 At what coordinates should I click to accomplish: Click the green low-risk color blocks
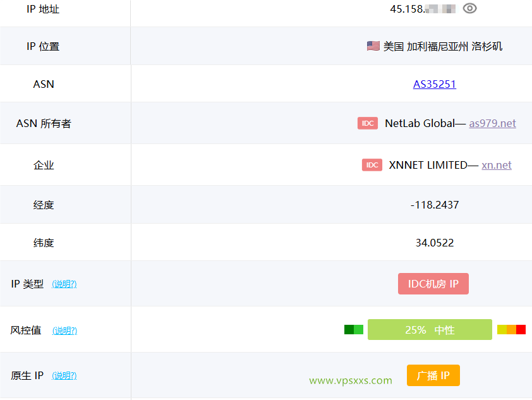354,329
